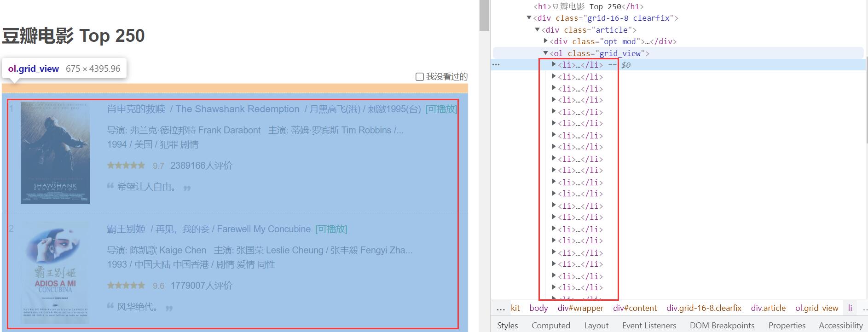This screenshot has width=868, height=332.
Task: Open the three-dot menu beside selected li
Action: click(496, 65)
